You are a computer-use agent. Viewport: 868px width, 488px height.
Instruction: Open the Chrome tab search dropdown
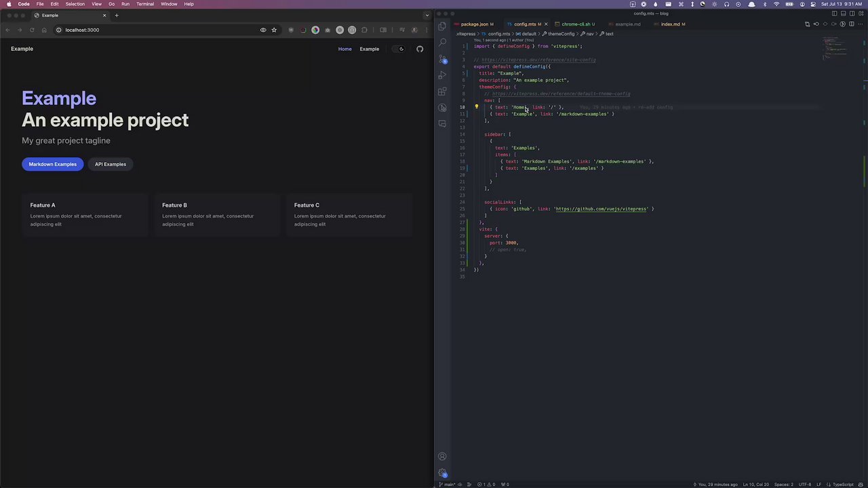(x=427, y=15)
